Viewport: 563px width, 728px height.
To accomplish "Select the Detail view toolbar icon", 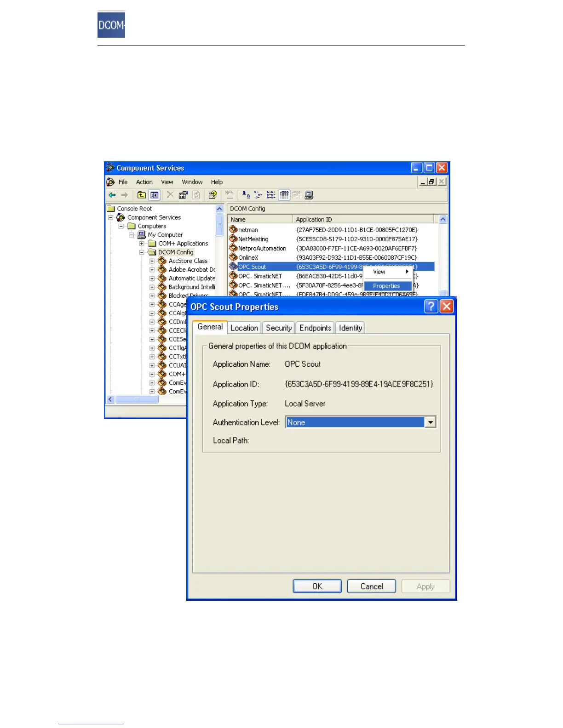I will click(284, 195).
